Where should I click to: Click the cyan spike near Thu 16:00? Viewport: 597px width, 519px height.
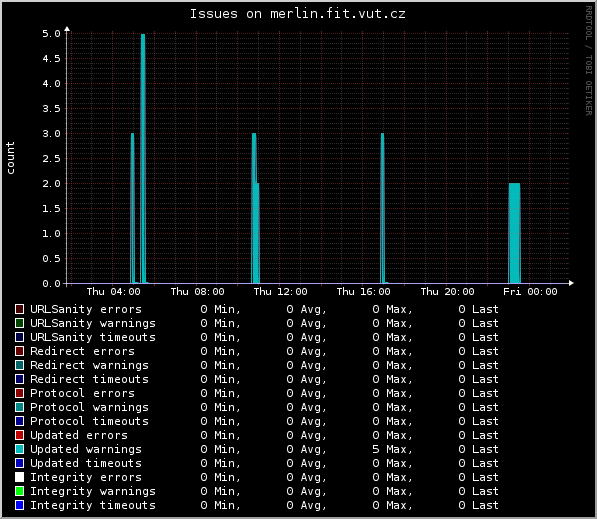(382, 208)
